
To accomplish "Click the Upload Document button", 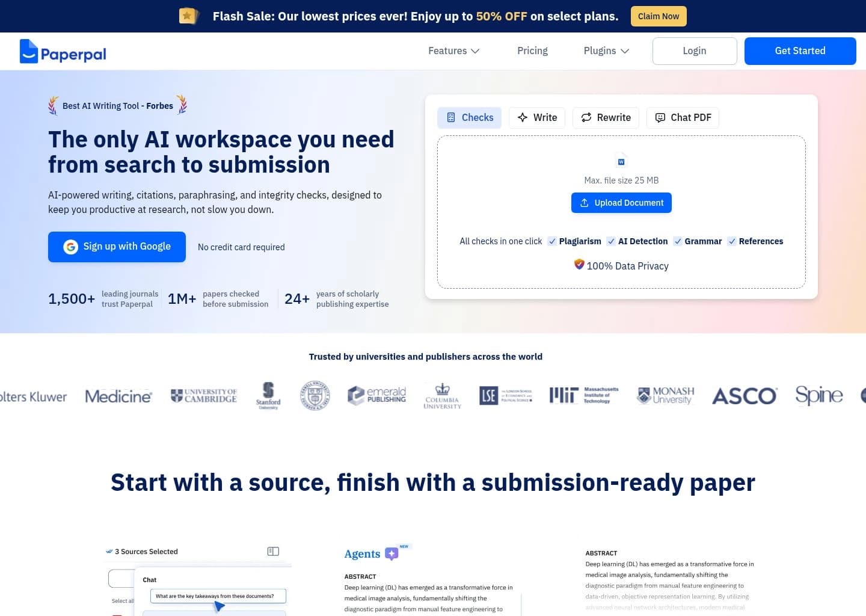I will pyautogui.click(x=621, y=203).
